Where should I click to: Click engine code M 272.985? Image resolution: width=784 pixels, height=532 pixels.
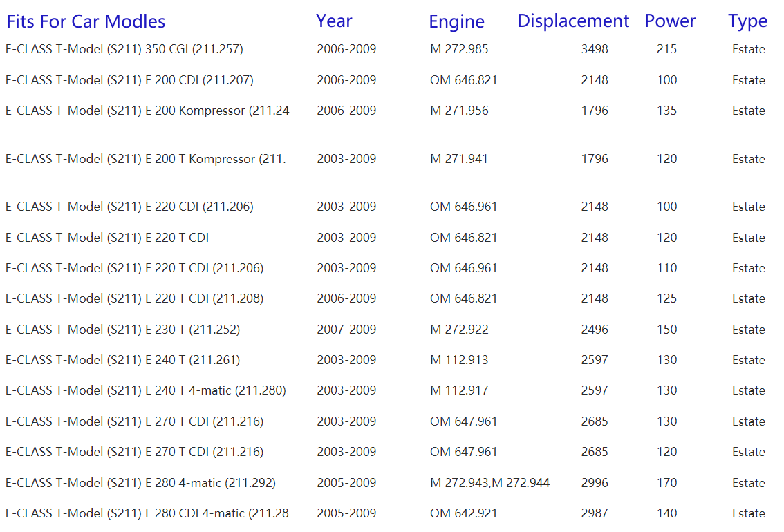(459, 49)
